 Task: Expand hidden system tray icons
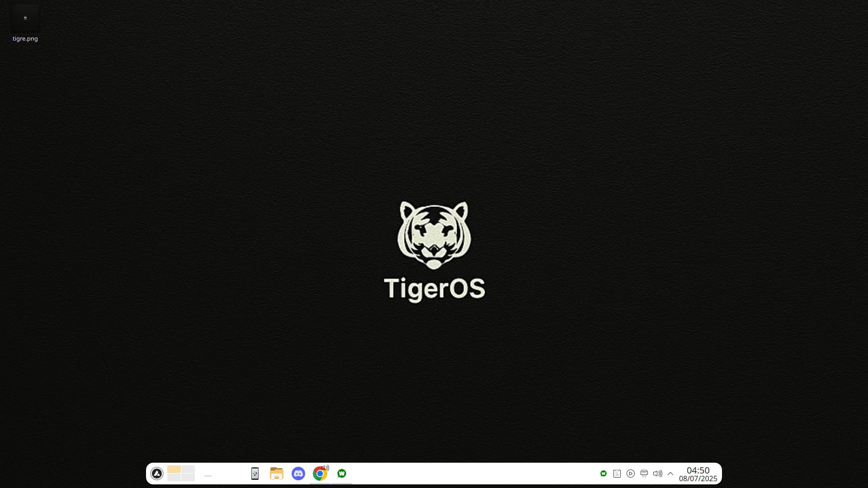[670, 474]
